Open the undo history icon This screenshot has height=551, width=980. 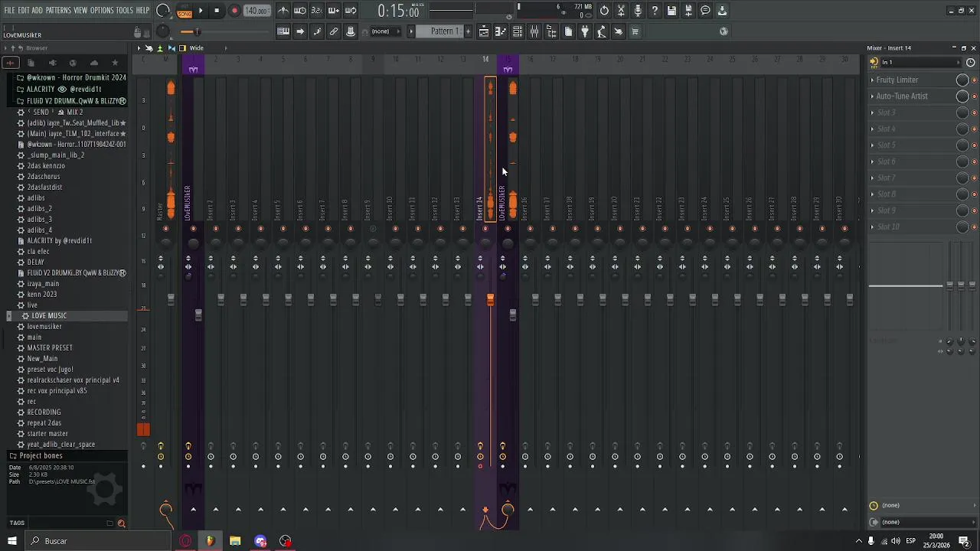coord(604,11)
